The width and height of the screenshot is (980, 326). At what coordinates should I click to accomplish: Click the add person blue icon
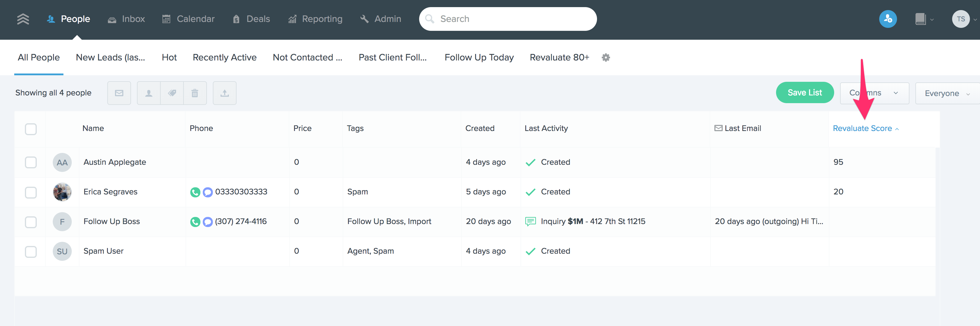[888, 19]
